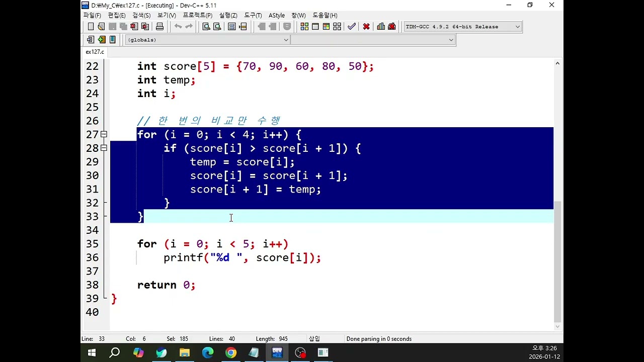Collapse the if block fold at line 28
644x362 pixels.
[104, 148]
